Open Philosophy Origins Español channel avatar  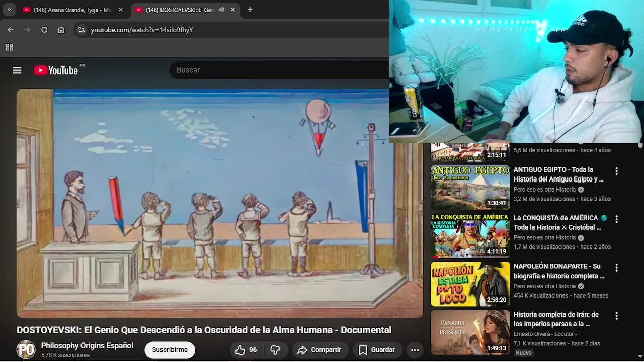26,349
